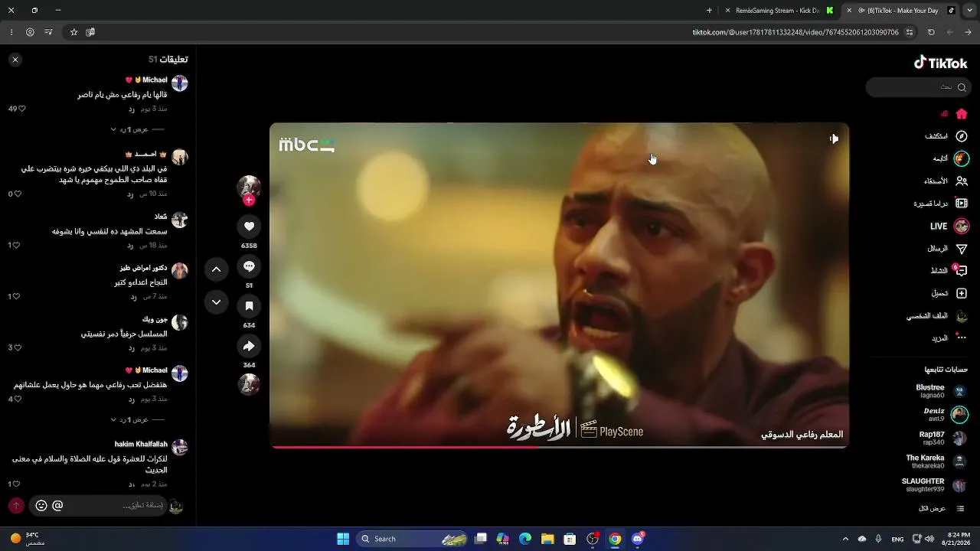Show hidden icons in system tray
The width and height of the screenshot is (980, 551).
coord(845,539)
